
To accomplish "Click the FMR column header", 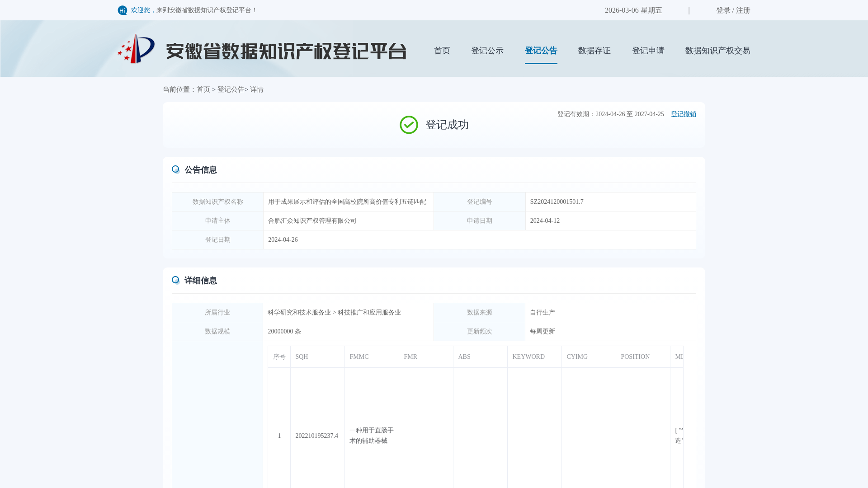I will (x=426, y=357).
